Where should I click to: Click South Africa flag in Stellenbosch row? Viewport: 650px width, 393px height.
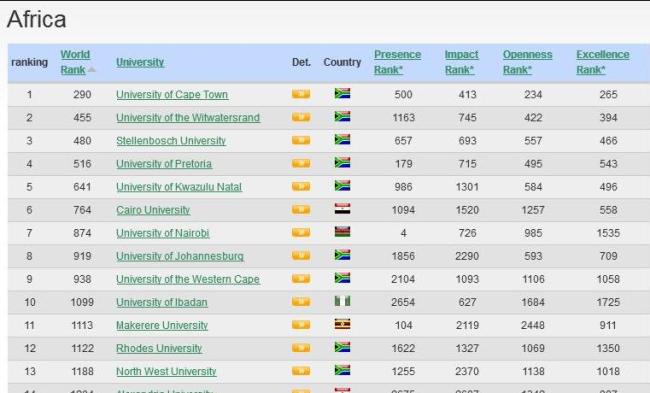coord(342,140)
